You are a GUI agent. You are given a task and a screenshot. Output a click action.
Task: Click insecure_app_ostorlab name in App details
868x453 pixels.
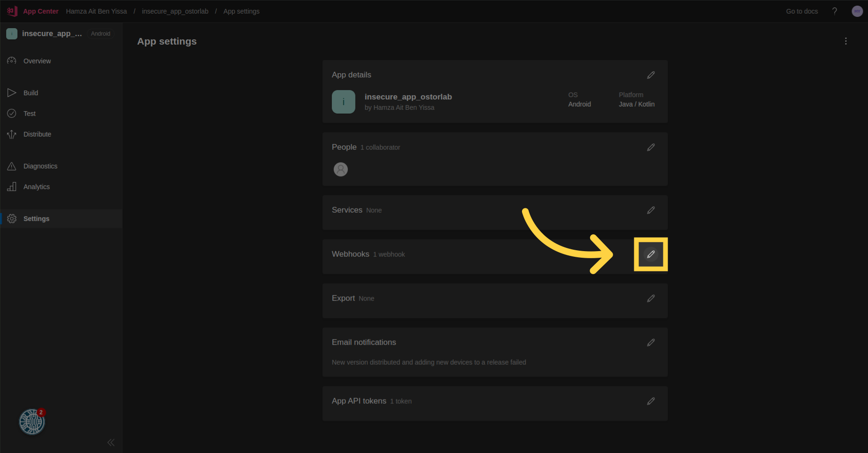click(408, 97)
